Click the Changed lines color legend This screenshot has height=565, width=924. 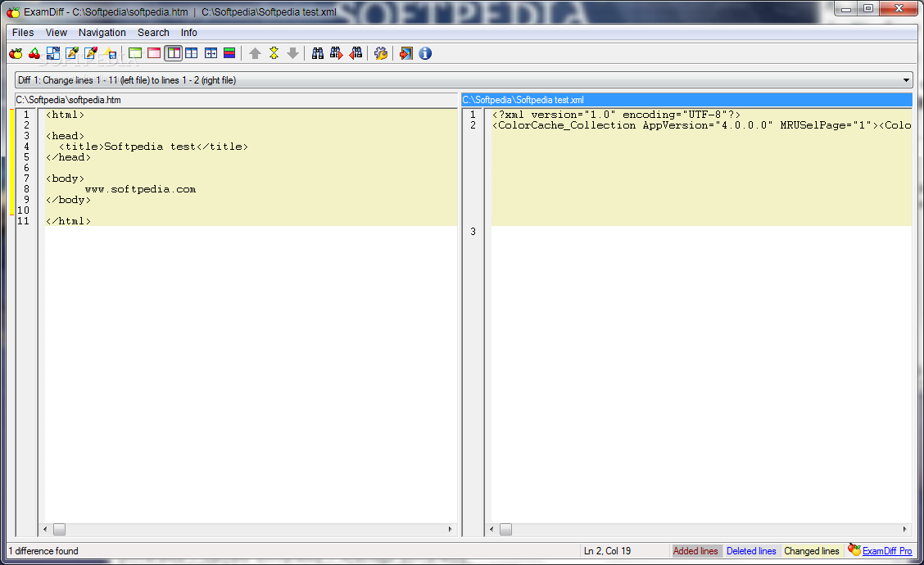point(812,551)
